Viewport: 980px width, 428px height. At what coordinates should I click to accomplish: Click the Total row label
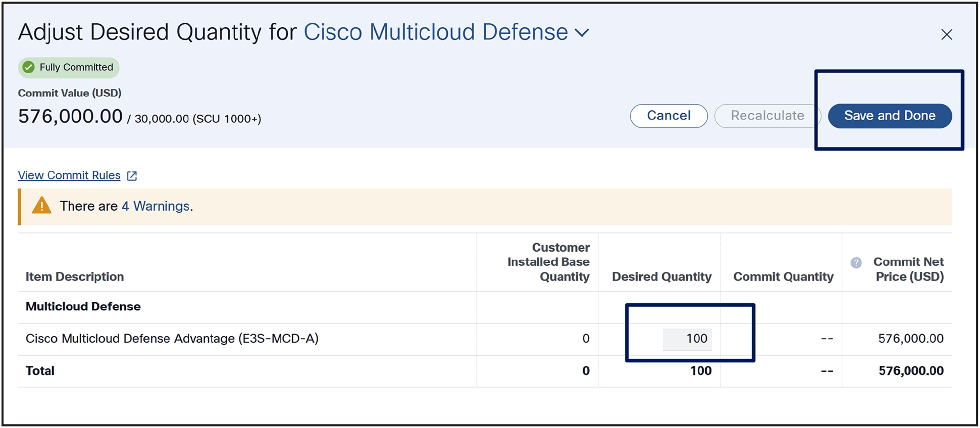[x=40, y=371]
